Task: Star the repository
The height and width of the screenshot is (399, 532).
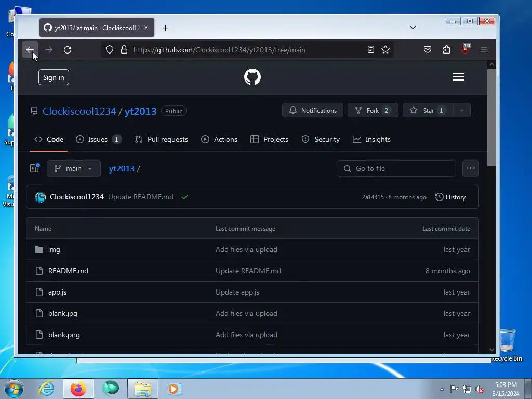Action: pos(428,110)
